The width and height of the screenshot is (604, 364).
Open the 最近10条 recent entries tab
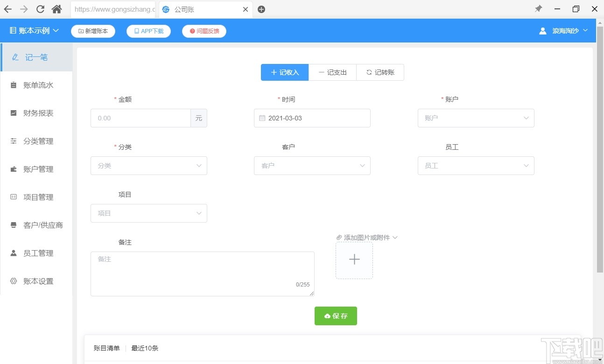tap(145, 348)
